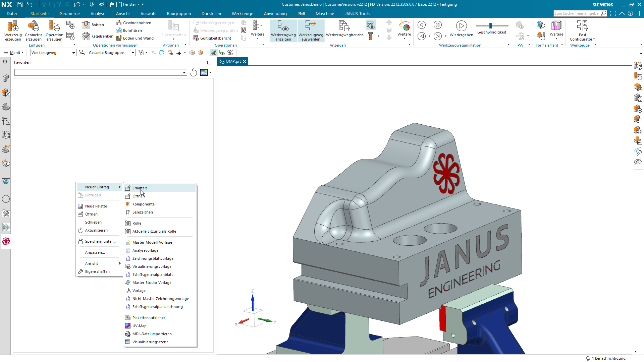Select Komponente entry icon
The height and width of the screenshot is (362, 644).
[127, 204]
